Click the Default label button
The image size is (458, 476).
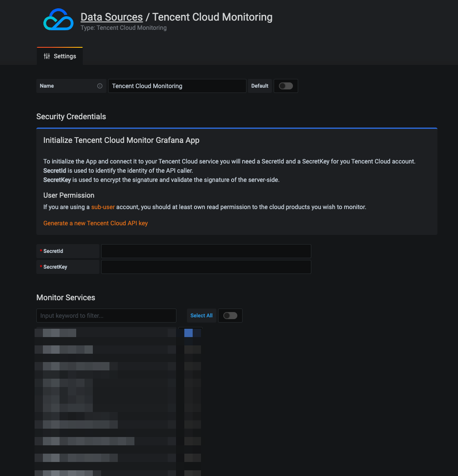coord(260,86)
